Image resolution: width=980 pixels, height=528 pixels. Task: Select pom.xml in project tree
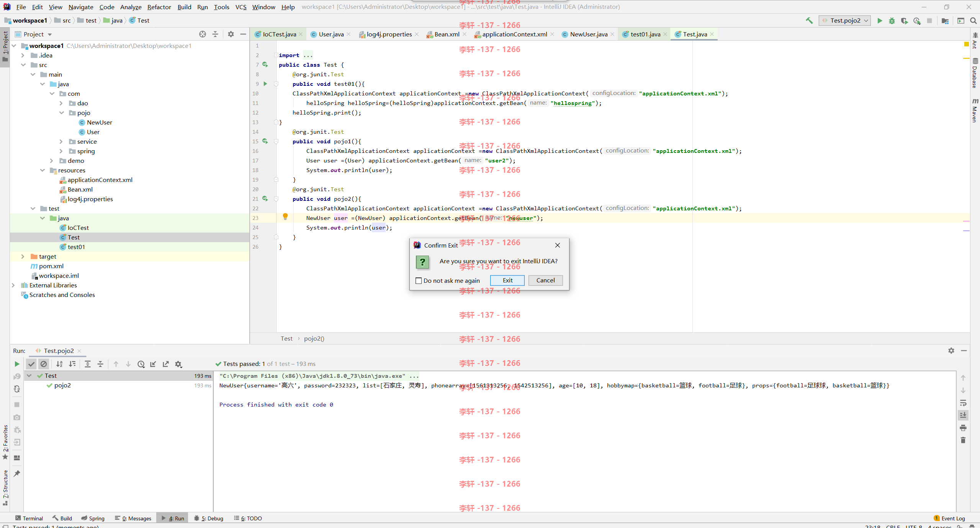coord(51,266)
